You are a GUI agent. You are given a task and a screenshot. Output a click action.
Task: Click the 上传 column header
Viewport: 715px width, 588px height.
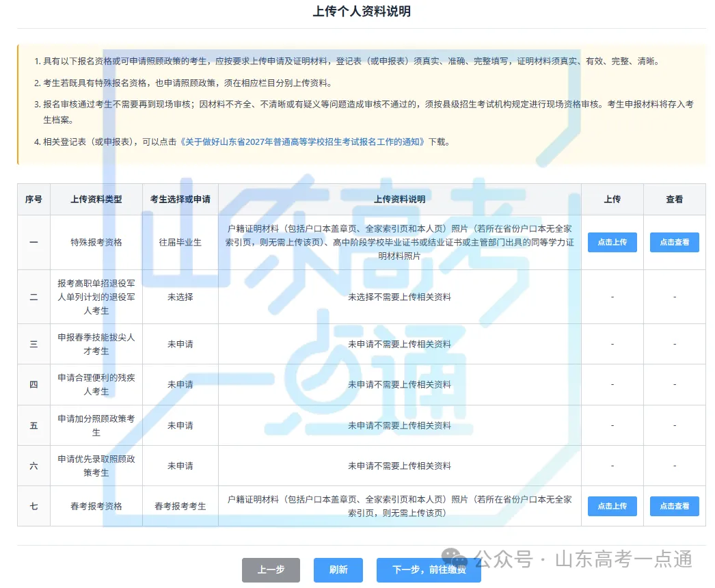[612, 200]
